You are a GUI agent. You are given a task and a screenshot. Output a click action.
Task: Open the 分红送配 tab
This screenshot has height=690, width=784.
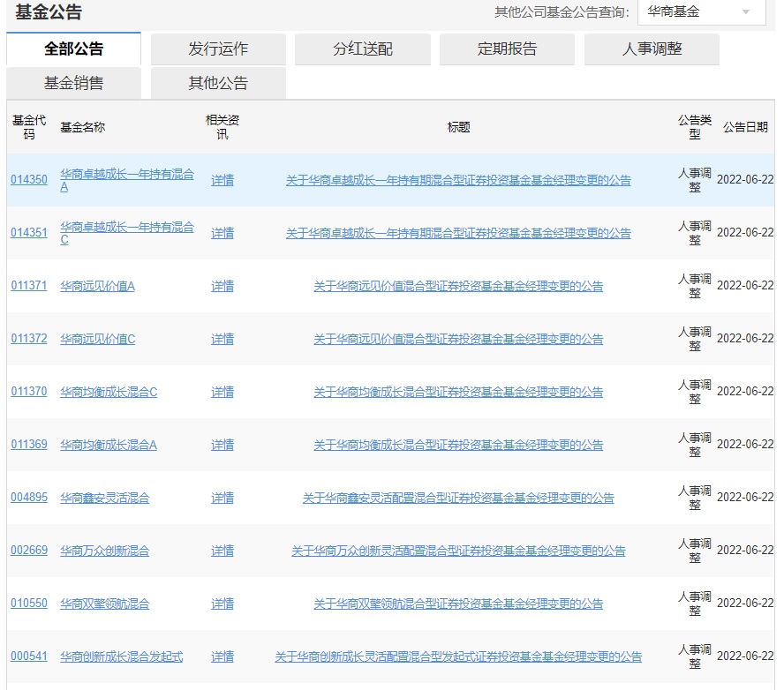(363, 49)
